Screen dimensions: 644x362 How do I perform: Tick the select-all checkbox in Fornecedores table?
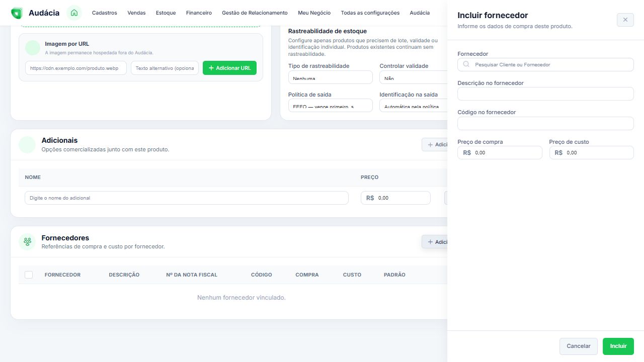(29, 275)
